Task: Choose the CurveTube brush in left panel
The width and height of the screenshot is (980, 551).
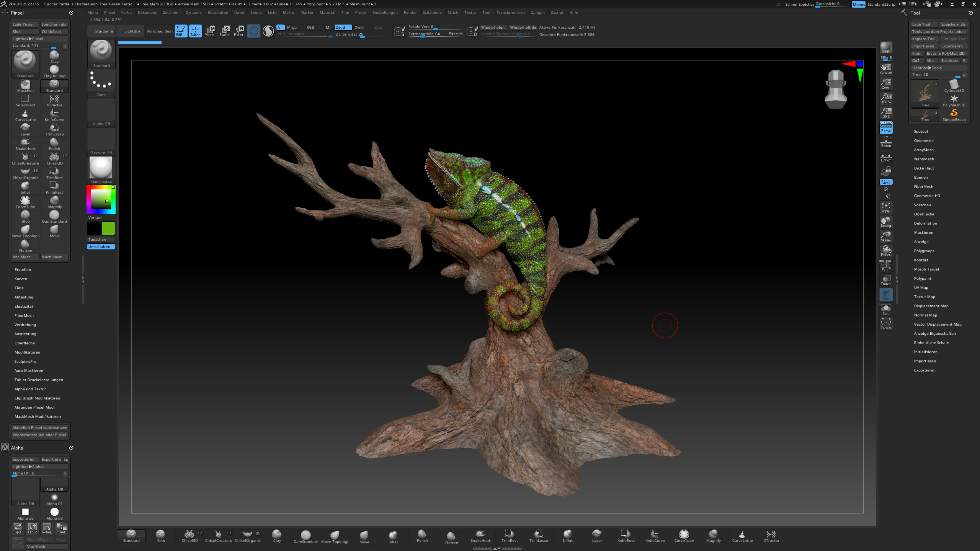Action: point(25,202)
